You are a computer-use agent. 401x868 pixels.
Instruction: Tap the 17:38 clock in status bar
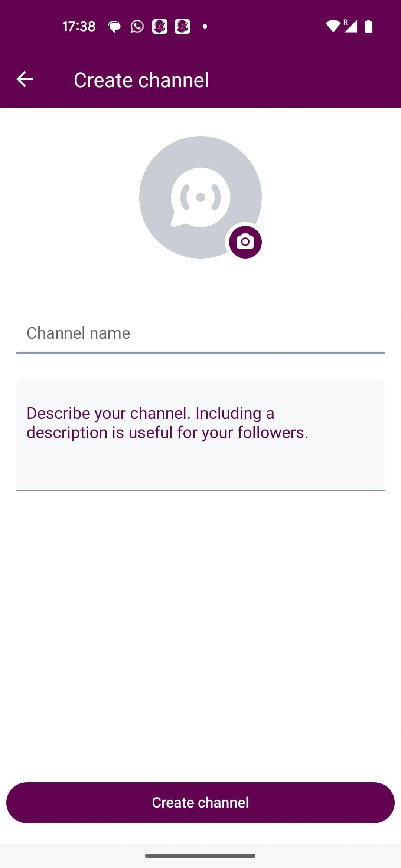[x=79, y=26]
